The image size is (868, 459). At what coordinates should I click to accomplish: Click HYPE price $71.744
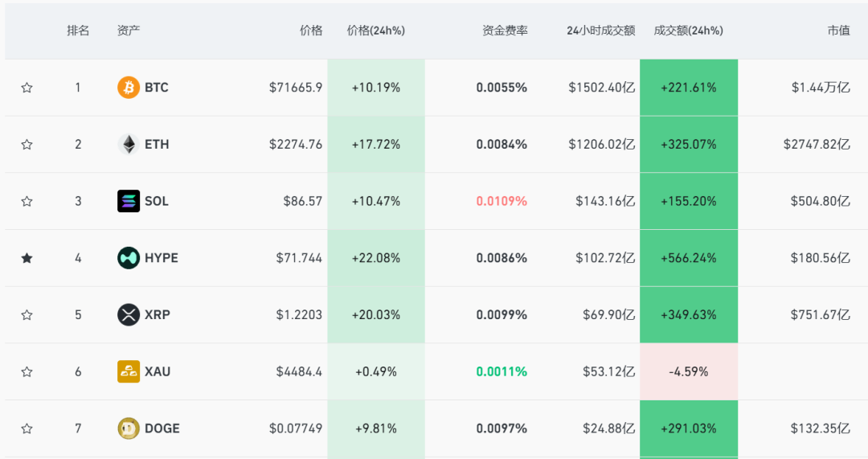point(300,258)
